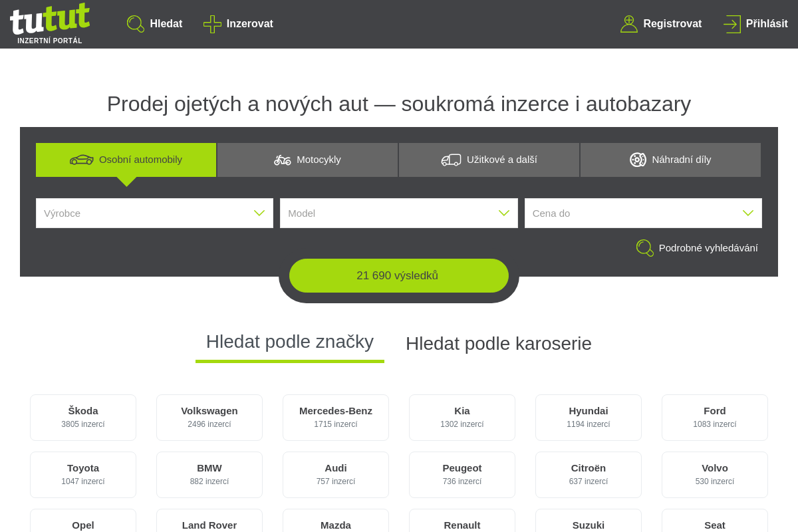Screen dimensions: 798x532
Task: Open the Škoda brand card
Action: point(83,418)
